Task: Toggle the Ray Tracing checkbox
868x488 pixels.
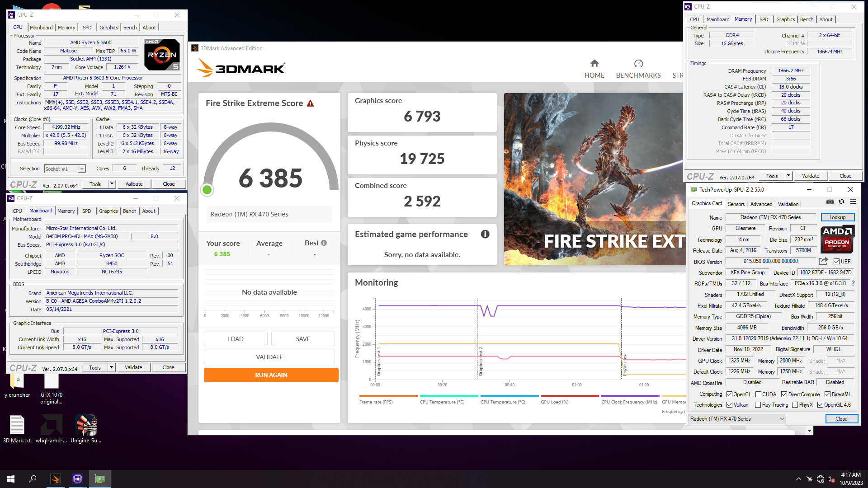Action: (x=758, y=405)
